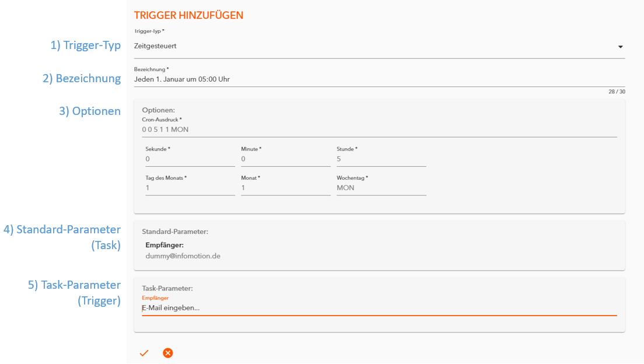Click the TRIGGER HINZUFÜGEN heading
Image resolution: width=644 pixels, height=364 pixels.
tap(188, 16)
